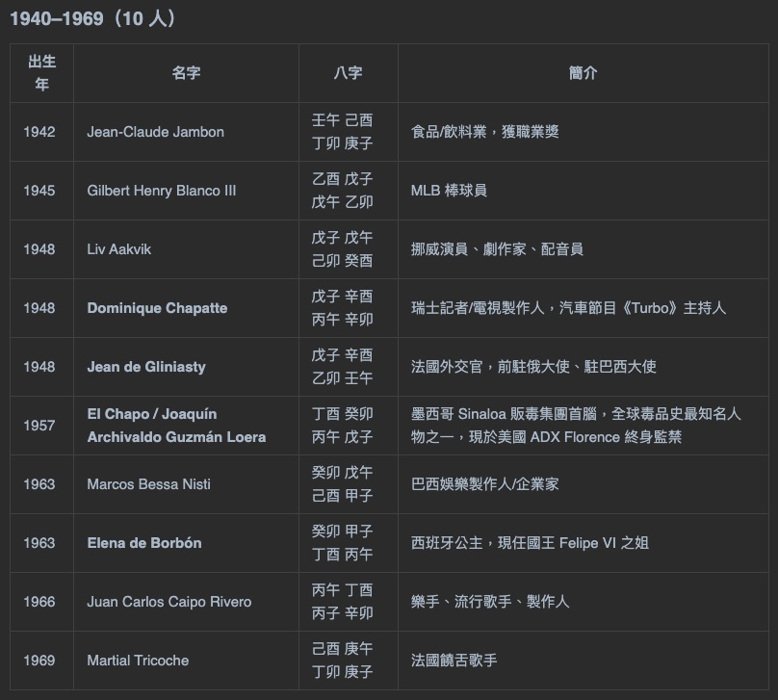Click the 八字 column header
778x700 pixels.
(348, 73)
